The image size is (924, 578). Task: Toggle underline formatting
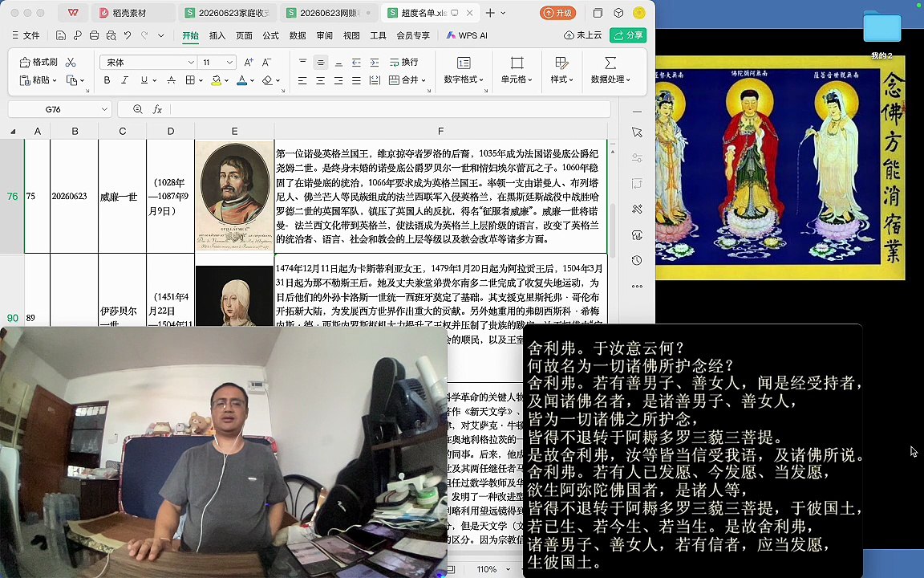[x=144, y=80]
